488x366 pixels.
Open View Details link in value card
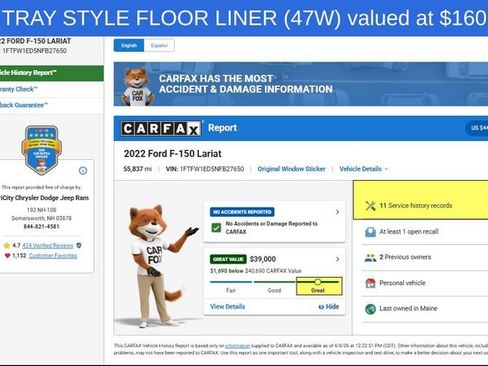[227, 307]
